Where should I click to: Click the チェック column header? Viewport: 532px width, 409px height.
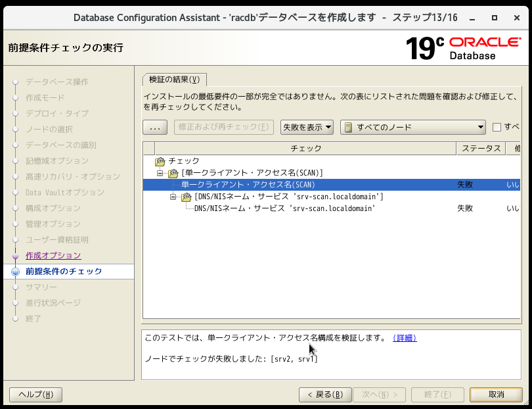[305, 149]
